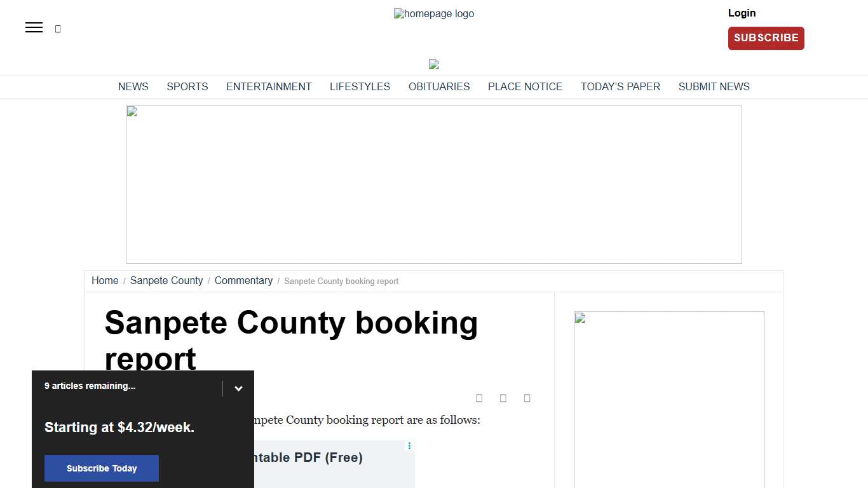Click the first share icon on the article
868x488 pixels.
479,398
